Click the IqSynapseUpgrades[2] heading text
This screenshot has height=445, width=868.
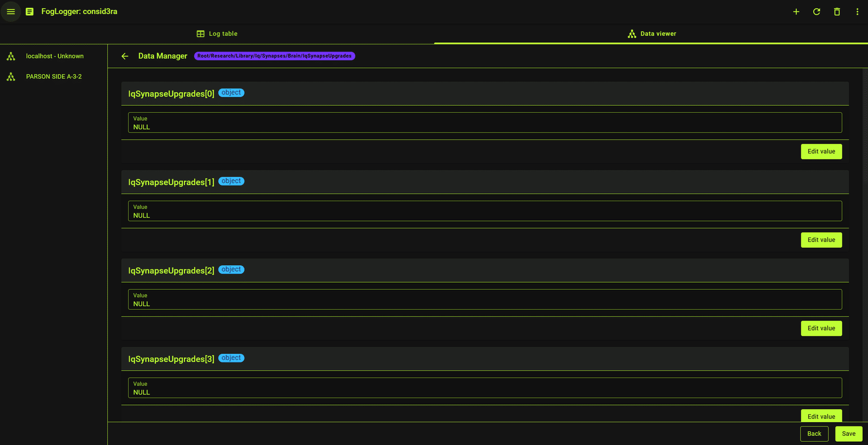(x=171, y=271)
